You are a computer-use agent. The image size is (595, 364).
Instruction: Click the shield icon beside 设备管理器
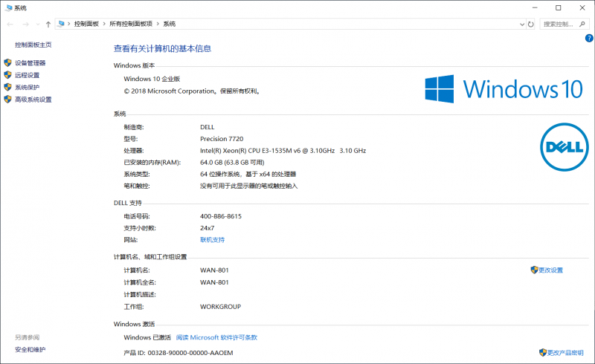7,62
